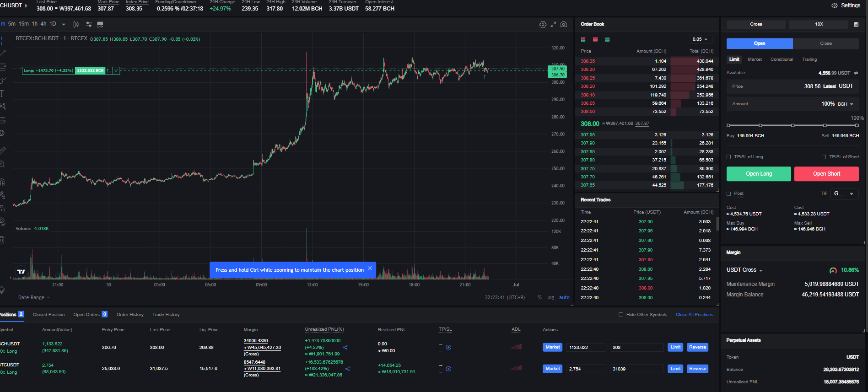
Task: Open chart settings gear icon
Action: (543, 24)
